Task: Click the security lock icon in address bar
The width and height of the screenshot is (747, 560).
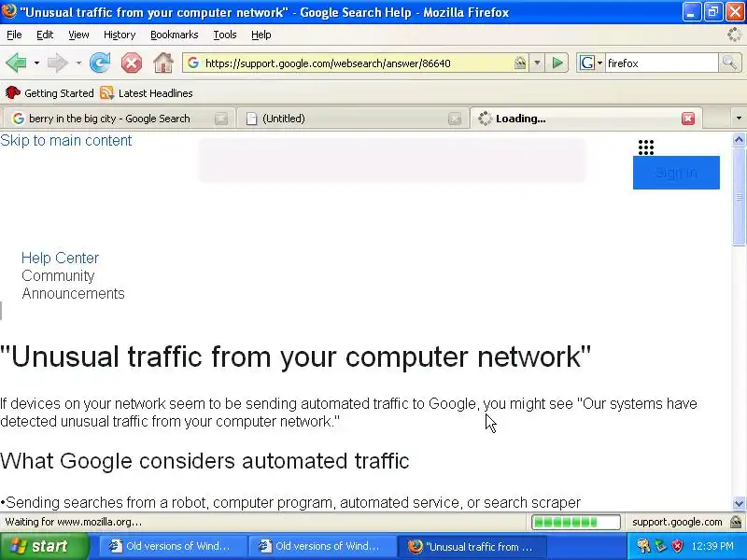Action: click(520, 63)
